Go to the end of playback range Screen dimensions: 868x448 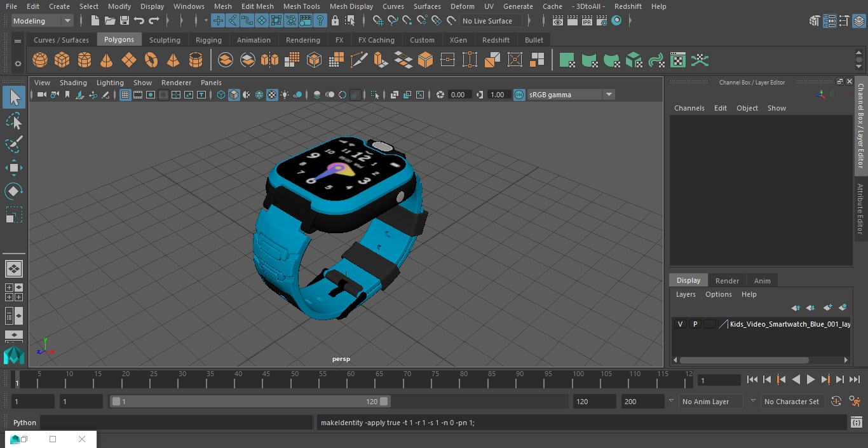tap(855, 379)
